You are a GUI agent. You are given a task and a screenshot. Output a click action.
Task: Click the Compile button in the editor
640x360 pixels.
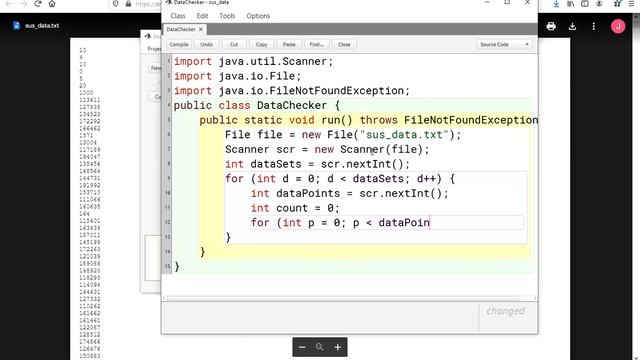point(179,44)
